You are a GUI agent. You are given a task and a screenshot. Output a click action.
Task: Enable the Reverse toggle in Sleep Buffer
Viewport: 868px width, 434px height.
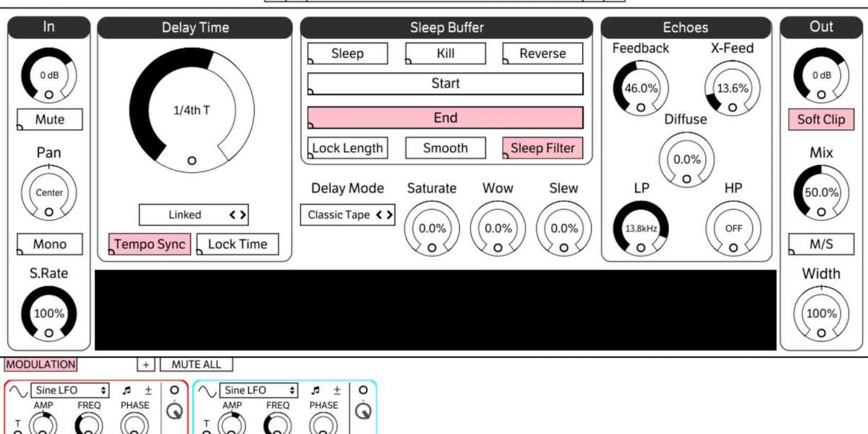pyautogui.click(x=542, y=54)
